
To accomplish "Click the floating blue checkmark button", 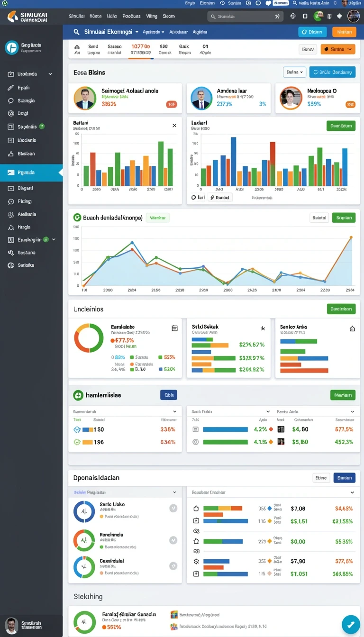I will tap(351, 624).
